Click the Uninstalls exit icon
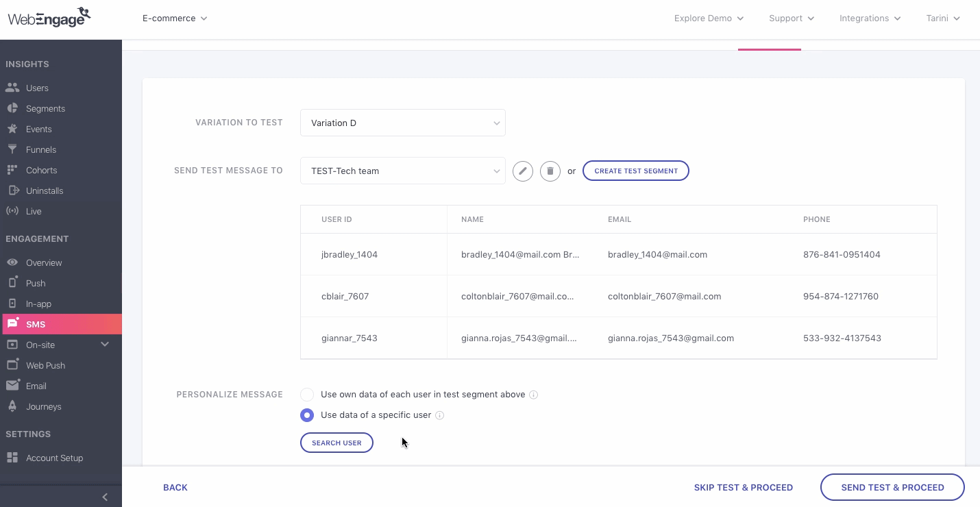 coord(12,190)
